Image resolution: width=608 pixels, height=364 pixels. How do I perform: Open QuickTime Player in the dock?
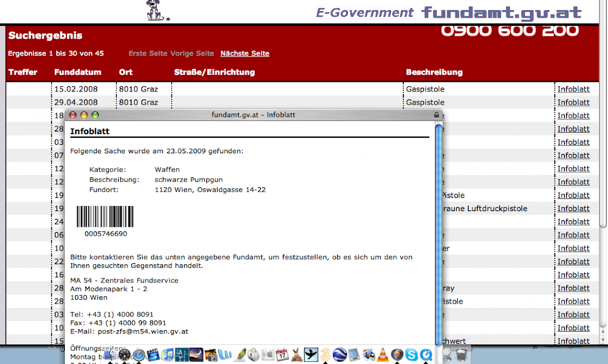(x=426, y=354)
